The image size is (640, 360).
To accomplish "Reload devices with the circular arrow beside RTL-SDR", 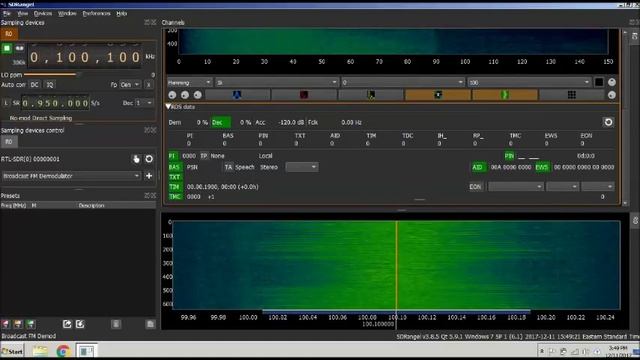I will [x=149, y=159].
